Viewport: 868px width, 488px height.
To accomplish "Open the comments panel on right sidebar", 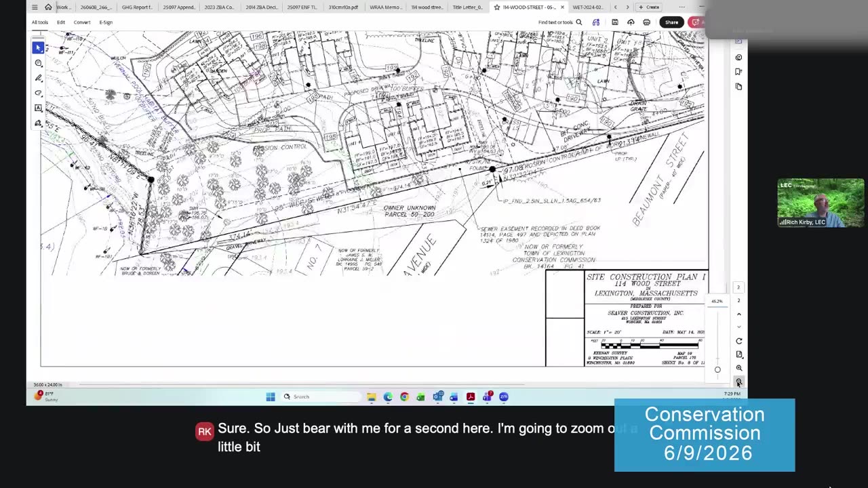I will tap(738, 57).
